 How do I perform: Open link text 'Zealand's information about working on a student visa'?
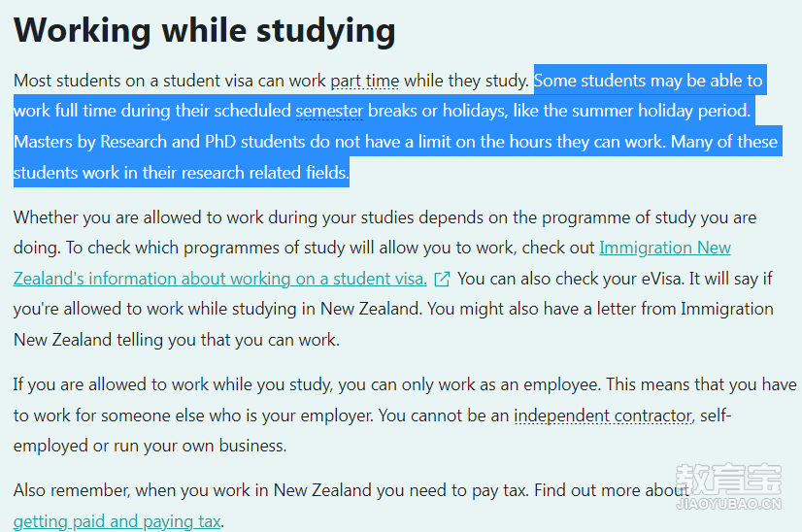pyautogui.click(x=220, y=279)
